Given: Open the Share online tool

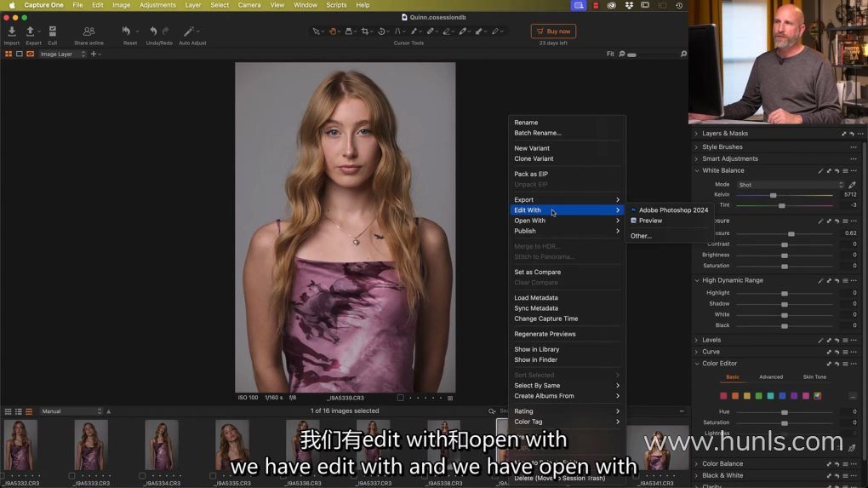Looking at the screenshot, I should [x=89, y=32].
